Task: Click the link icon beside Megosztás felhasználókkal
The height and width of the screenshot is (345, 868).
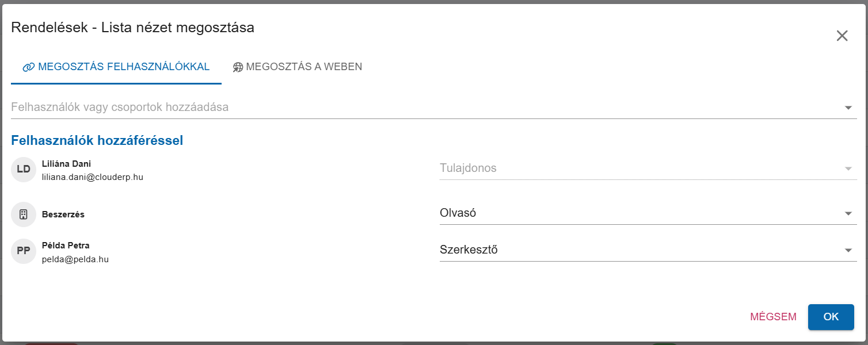Action: tap(29, 67)
